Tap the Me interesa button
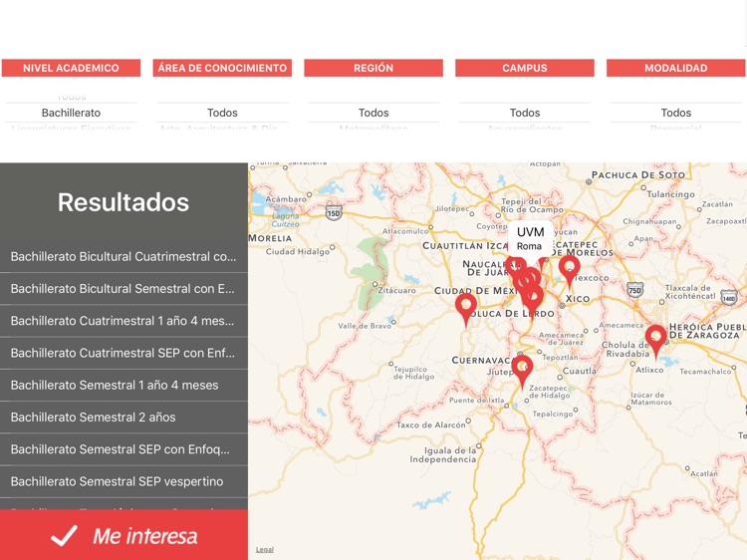The height and width of the screenshot is (560, 747). point(124,535)
